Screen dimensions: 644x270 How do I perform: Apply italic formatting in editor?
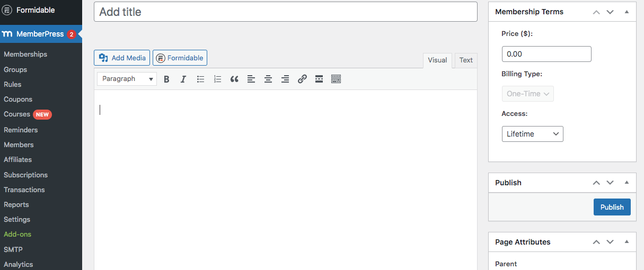point(183,79)
